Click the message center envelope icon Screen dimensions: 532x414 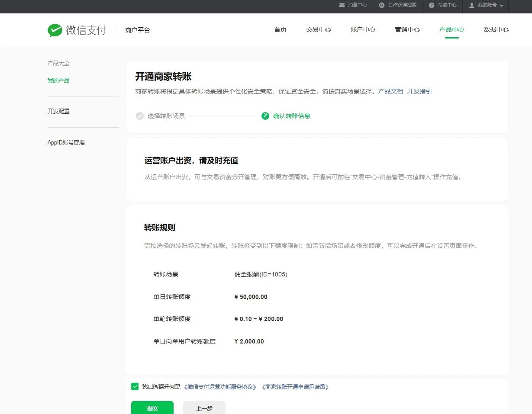tap(342, 5)
